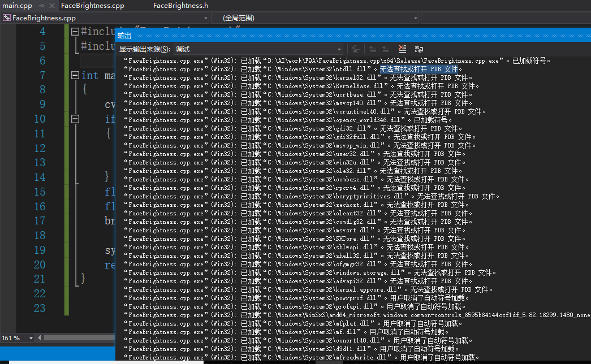
Task: Open the 161% zoom level selector
Action: pyautogui.click(x=16, y=338)
